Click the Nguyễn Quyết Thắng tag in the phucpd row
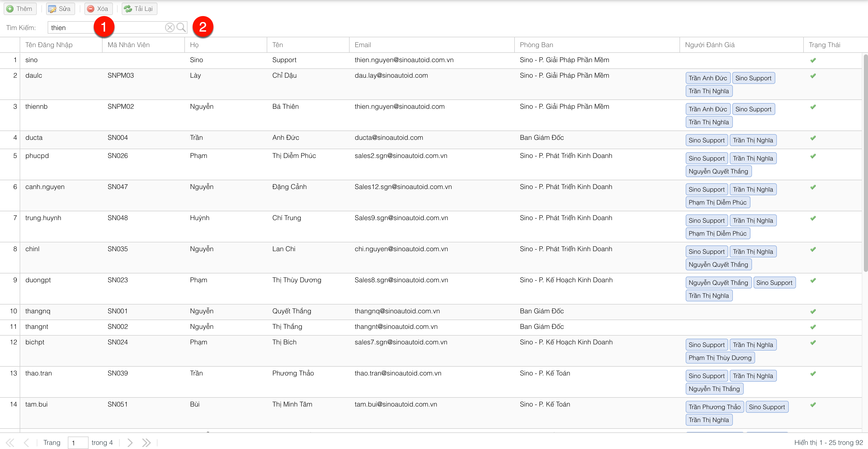868x449 pixels. tap(718, 171)
